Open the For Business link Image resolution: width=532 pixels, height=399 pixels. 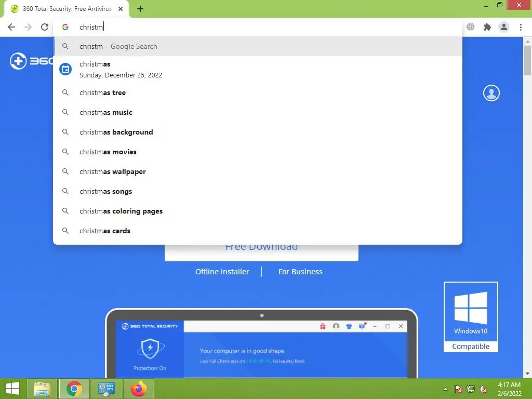[x=300, y=272]
